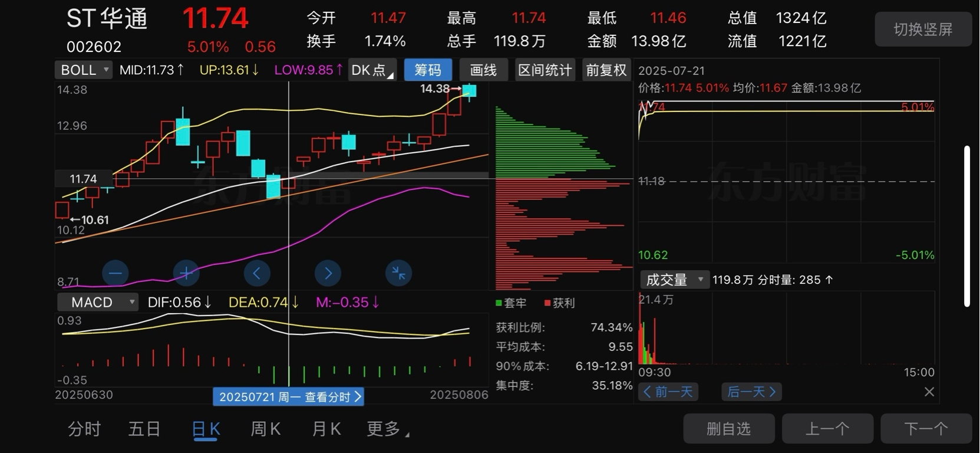Screen dimensions: 980x453
Task: Show 后一天 next day intraday
Action: click(x=752, y=392)
